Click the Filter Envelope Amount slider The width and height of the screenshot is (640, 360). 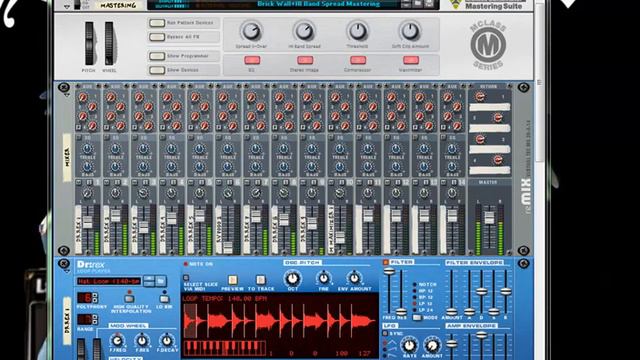(452, 312)
